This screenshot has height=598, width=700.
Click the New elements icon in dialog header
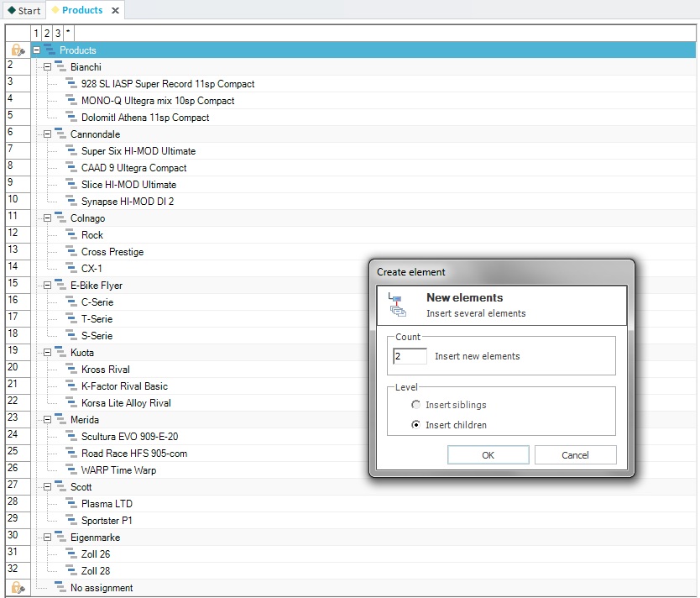point(397,305)
